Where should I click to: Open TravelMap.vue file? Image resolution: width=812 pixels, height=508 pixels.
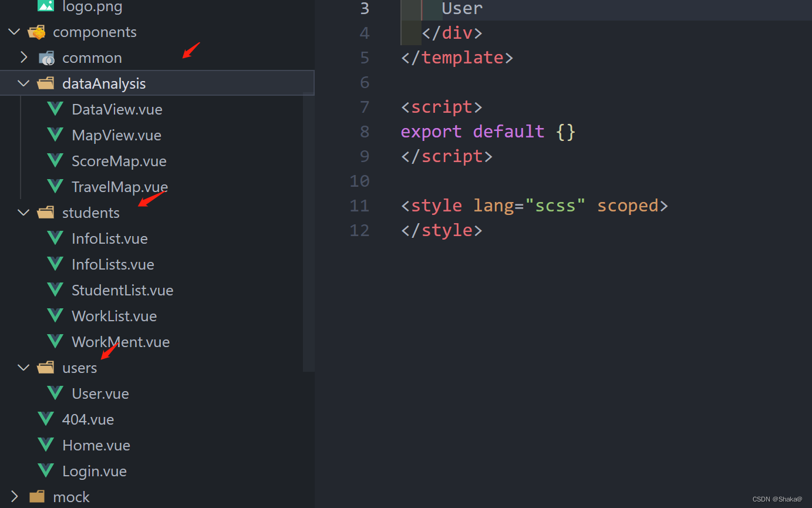click(x=120, y=187)
